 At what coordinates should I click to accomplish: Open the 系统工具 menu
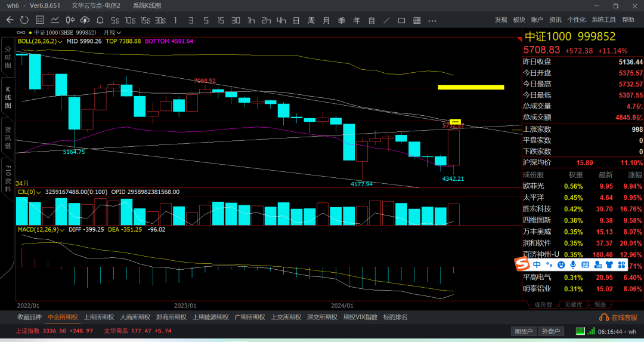click(603, 20)
